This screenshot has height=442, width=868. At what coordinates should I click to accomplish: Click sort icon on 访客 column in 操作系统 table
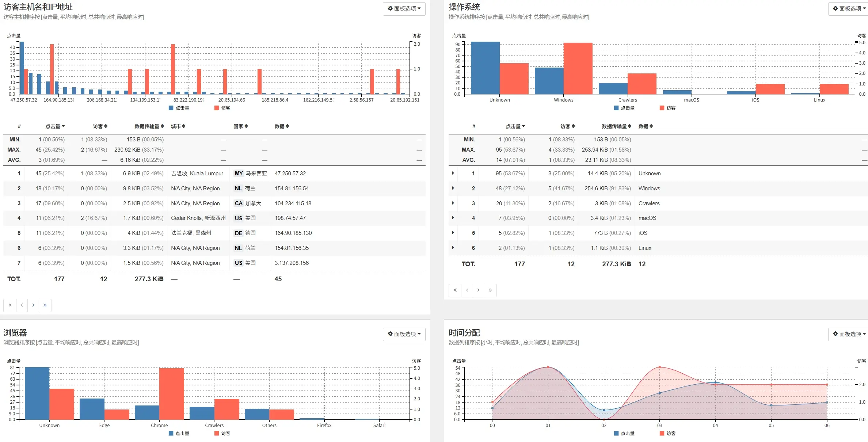(573, 126)
